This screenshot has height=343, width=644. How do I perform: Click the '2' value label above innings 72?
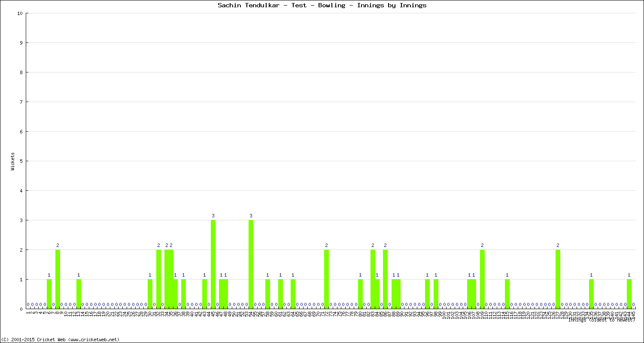[x=326, y=245]
